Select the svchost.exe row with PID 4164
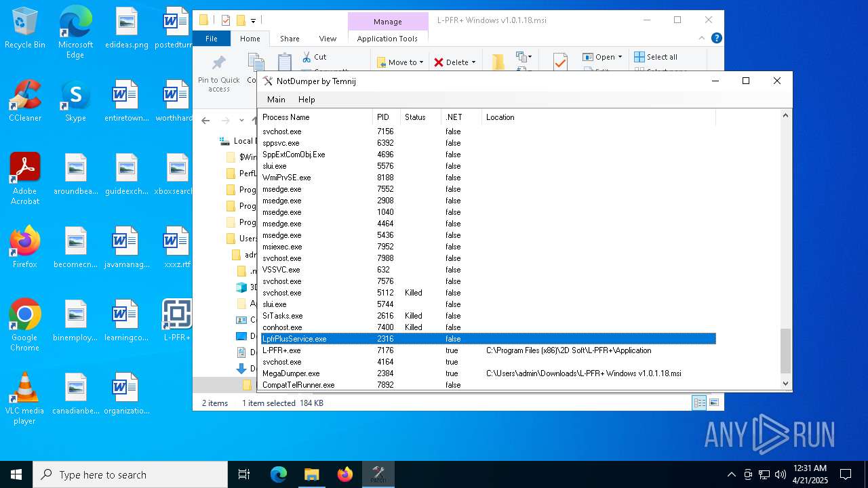The image size is (868, 488). 488,362
